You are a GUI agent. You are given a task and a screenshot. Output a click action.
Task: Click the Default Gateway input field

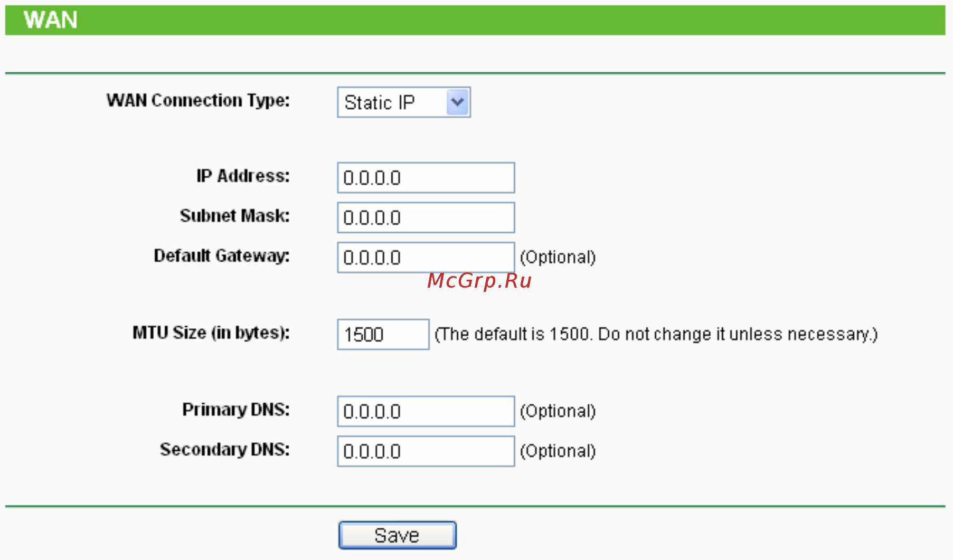pyautogui.click(x=426, y=258)
